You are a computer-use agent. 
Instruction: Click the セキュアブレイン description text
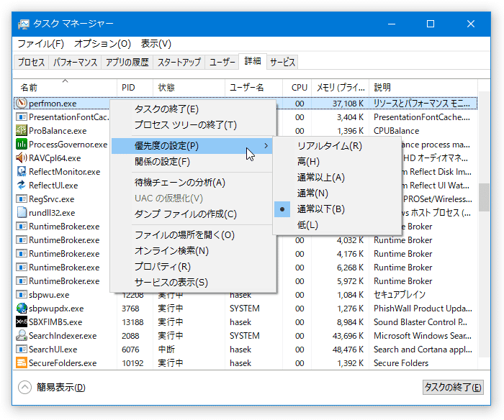(400, 294)
